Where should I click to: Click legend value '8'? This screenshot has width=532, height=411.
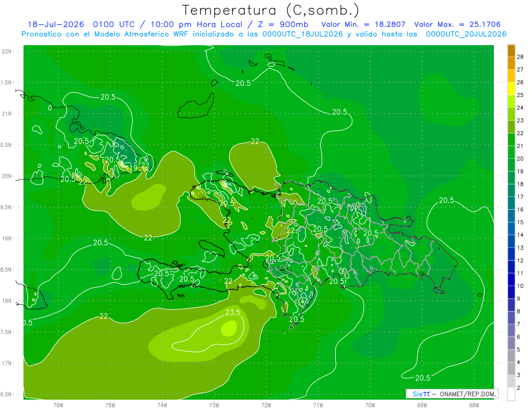click(x=519, y=312)
